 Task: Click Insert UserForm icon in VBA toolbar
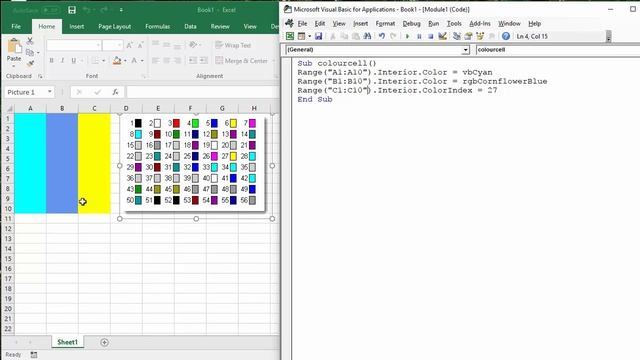[302, 36]
